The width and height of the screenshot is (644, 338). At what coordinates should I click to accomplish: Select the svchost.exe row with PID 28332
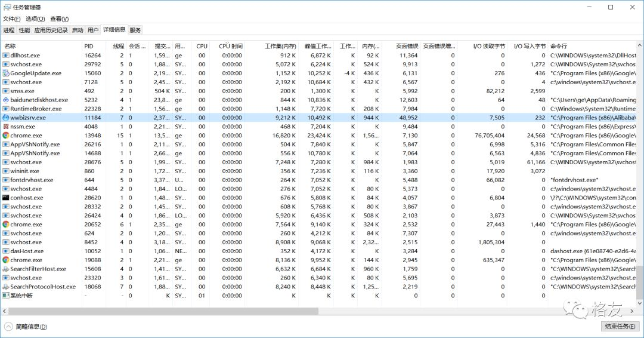pos(318,207)
